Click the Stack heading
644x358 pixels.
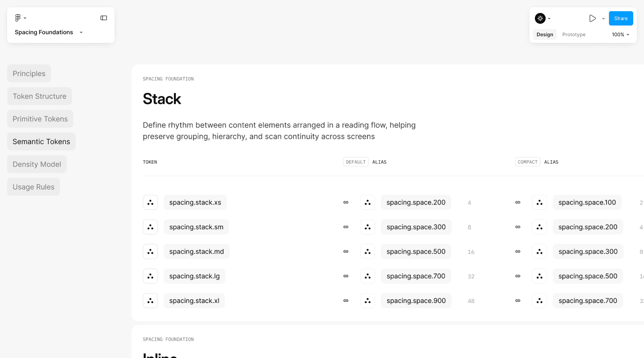point(162,99)
